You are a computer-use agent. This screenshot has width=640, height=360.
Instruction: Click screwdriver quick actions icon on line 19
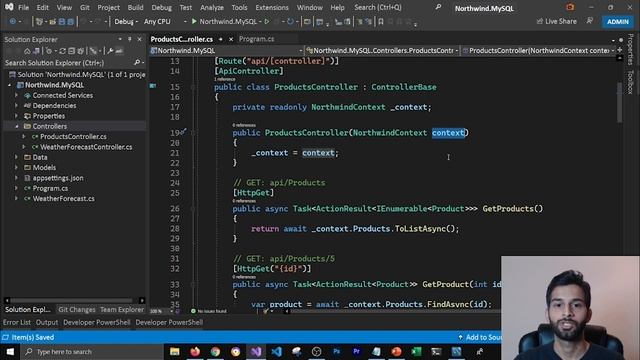coord(184,131)
